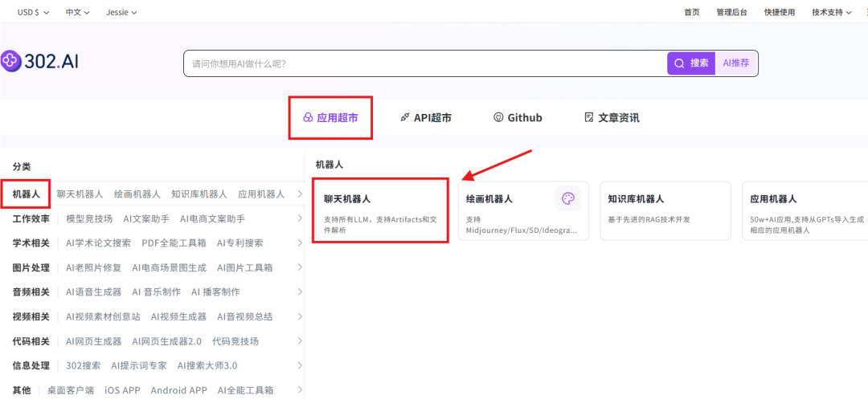868x399 pixels.
Task: Click the palette icon on the 绘画机器人 card
Action: pos(568,198)
